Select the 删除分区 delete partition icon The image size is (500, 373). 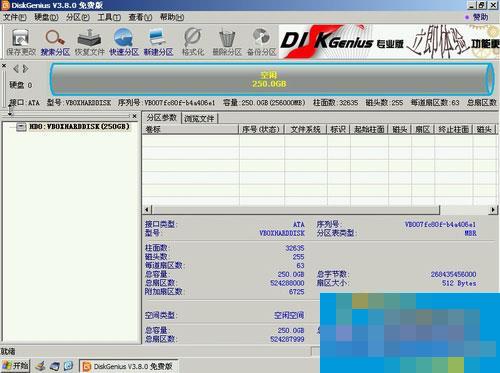click(227, 42)
